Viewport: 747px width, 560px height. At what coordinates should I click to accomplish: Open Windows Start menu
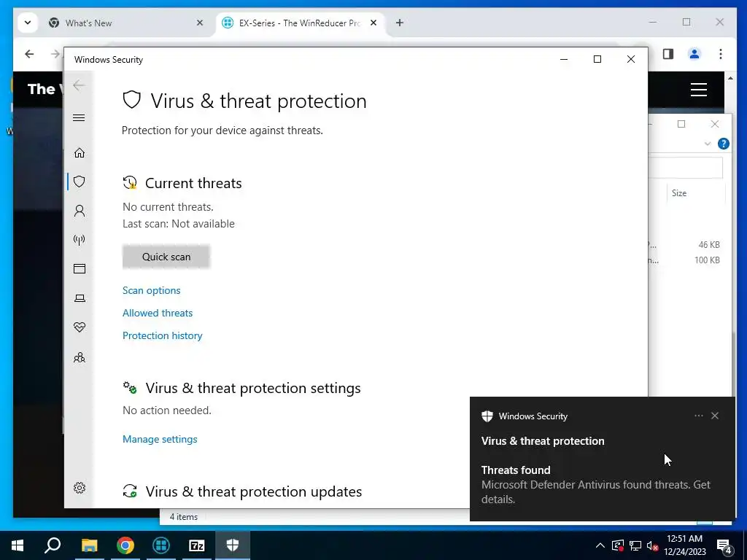point(18,545)
